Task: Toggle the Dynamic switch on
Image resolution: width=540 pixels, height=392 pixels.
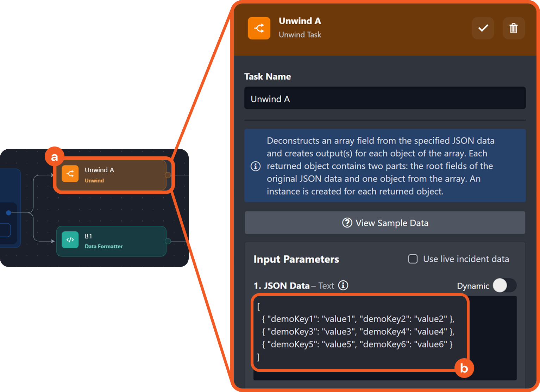Action: pyautogui.click(x=504, y=286)
